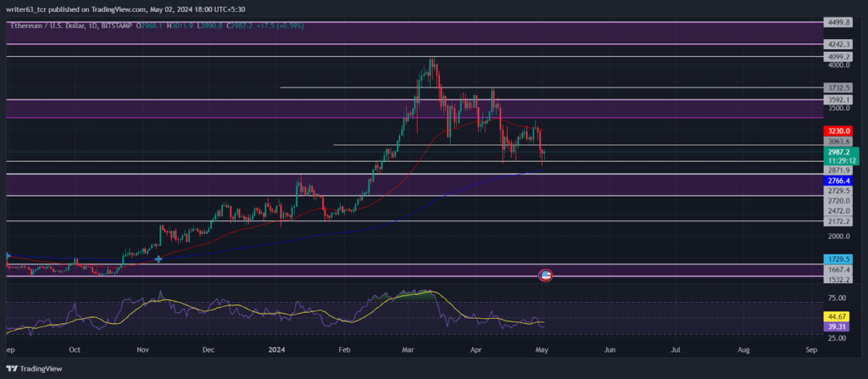The height and width of the screenshot is (379, 868).
Task: Click the Mar label on time axis
Action: pos(408,350)
